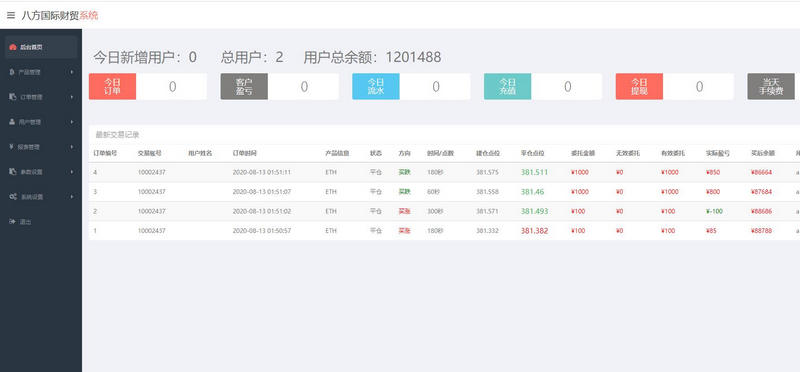This screenshot has height=372, width=800.
Task: Click account 10002437 in order 4 row
Action: click(x=152, y=172)
